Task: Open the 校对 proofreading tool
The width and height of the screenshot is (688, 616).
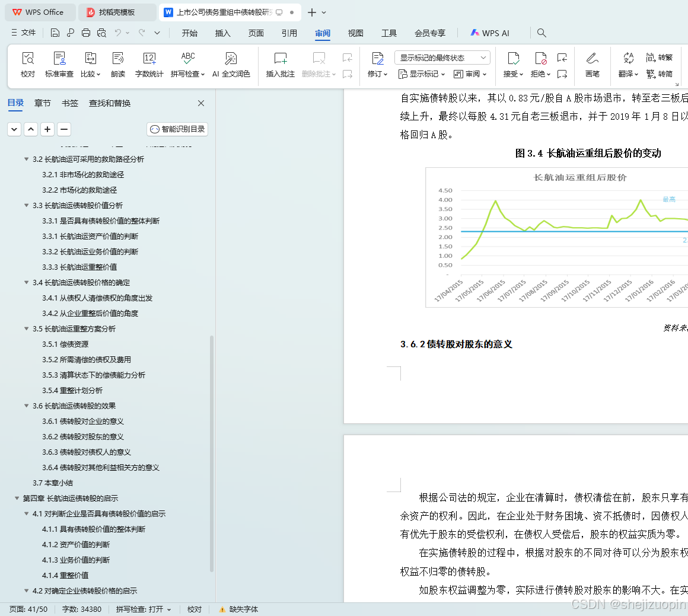Action: click(x=28, y=65)
